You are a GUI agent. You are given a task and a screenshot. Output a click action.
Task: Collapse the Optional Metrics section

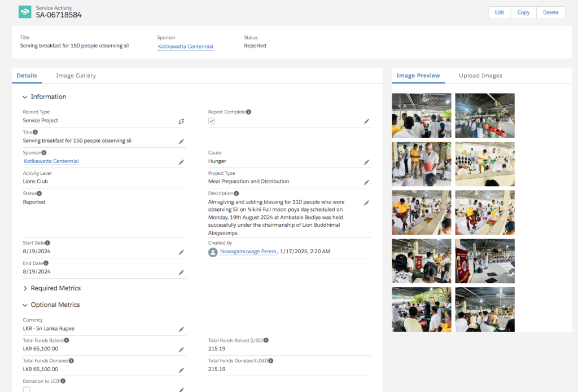[25, 305]
